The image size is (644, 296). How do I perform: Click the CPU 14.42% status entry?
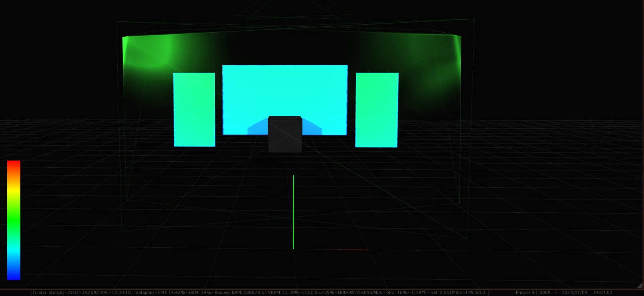[x=172, y=292]
